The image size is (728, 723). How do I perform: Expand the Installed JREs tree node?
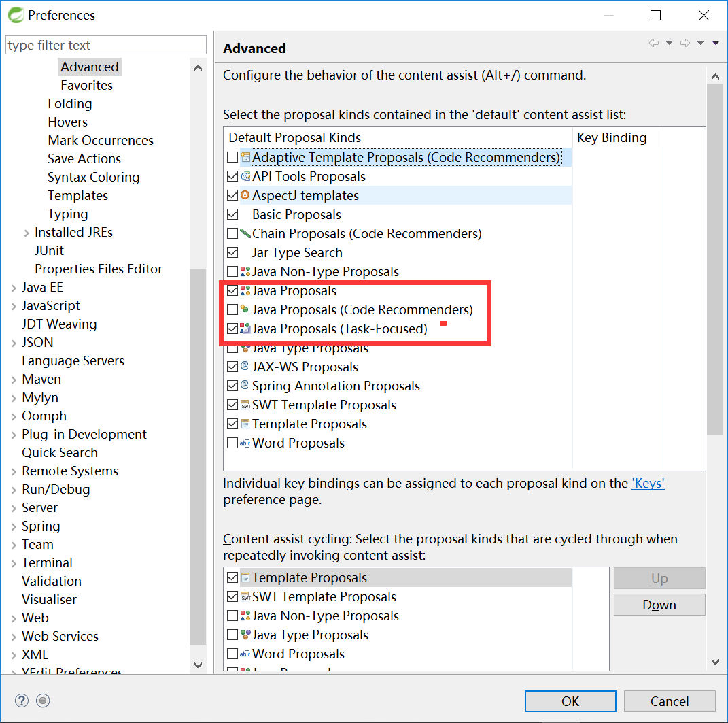[27, 233]
